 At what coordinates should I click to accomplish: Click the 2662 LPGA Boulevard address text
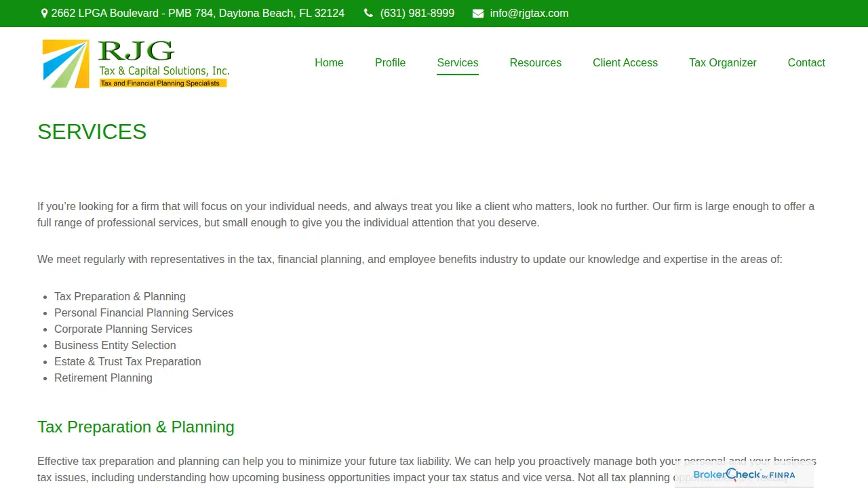coord(198,14)
